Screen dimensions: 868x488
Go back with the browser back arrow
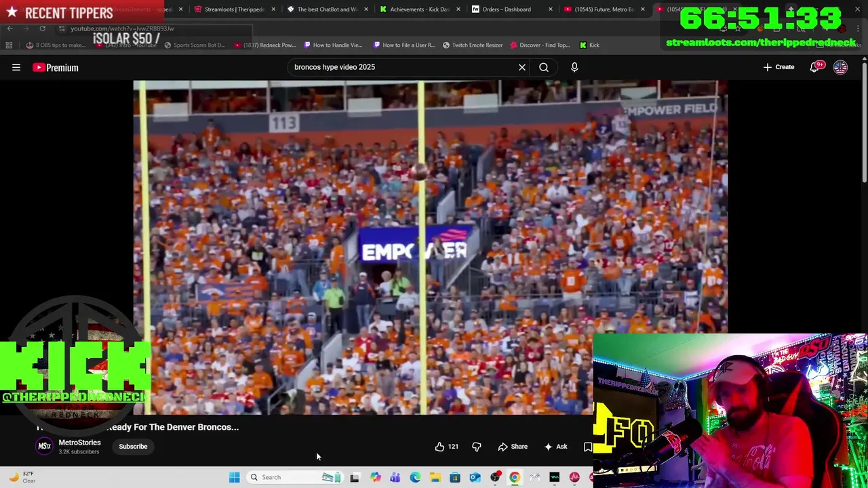(x=9, y=28)
